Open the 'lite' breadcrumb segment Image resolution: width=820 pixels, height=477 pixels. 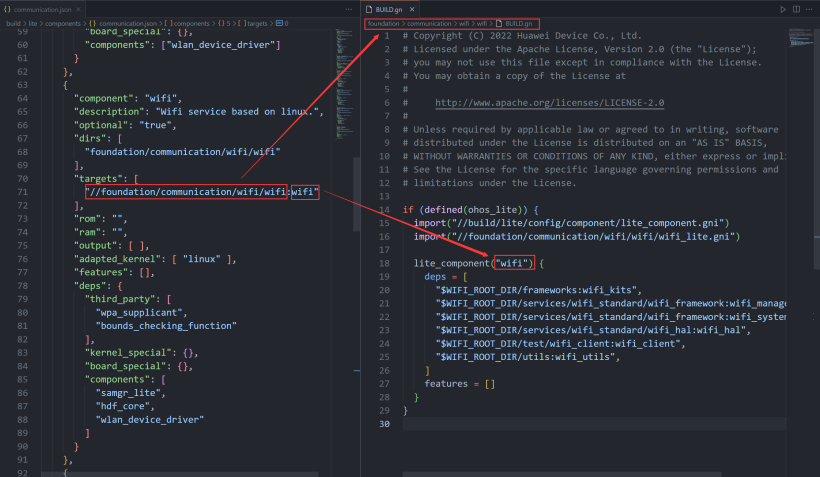click(x=33, y=24)
